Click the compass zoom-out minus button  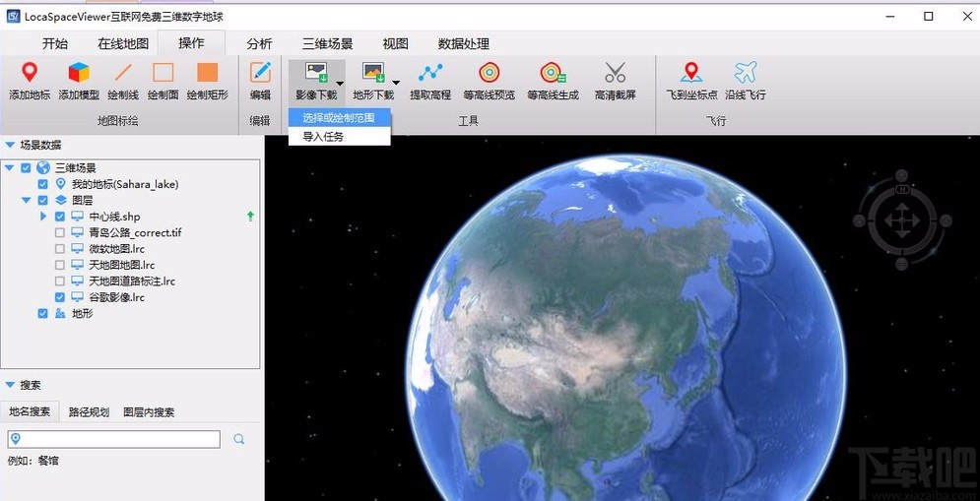(902, 264)
